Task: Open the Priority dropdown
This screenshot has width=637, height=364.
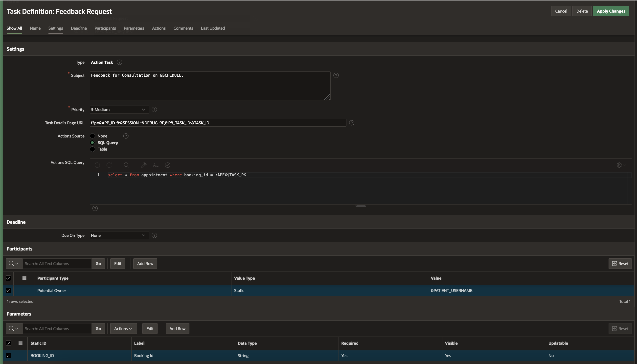Action: pyautogui.click(x=119, y=110)
